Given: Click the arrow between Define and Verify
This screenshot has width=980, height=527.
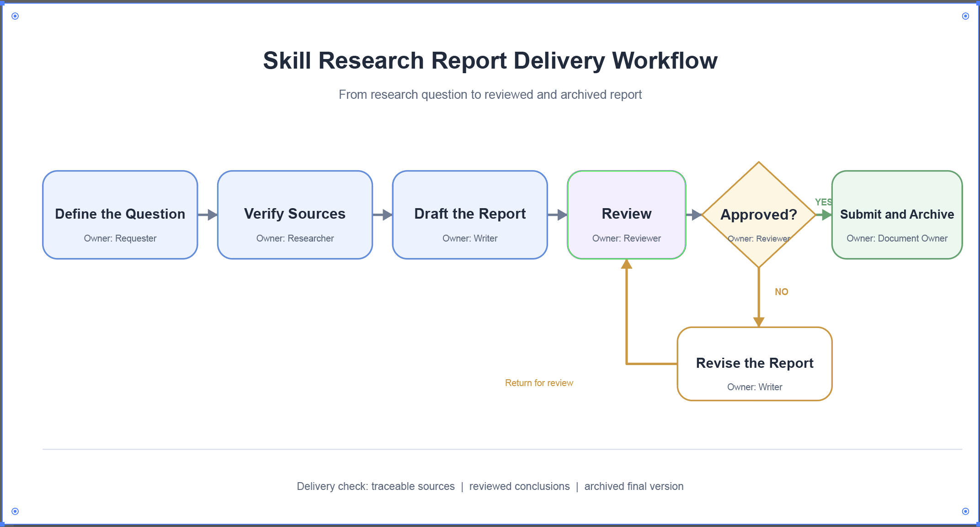Looking at the screenshot, I should coord(208,215).
